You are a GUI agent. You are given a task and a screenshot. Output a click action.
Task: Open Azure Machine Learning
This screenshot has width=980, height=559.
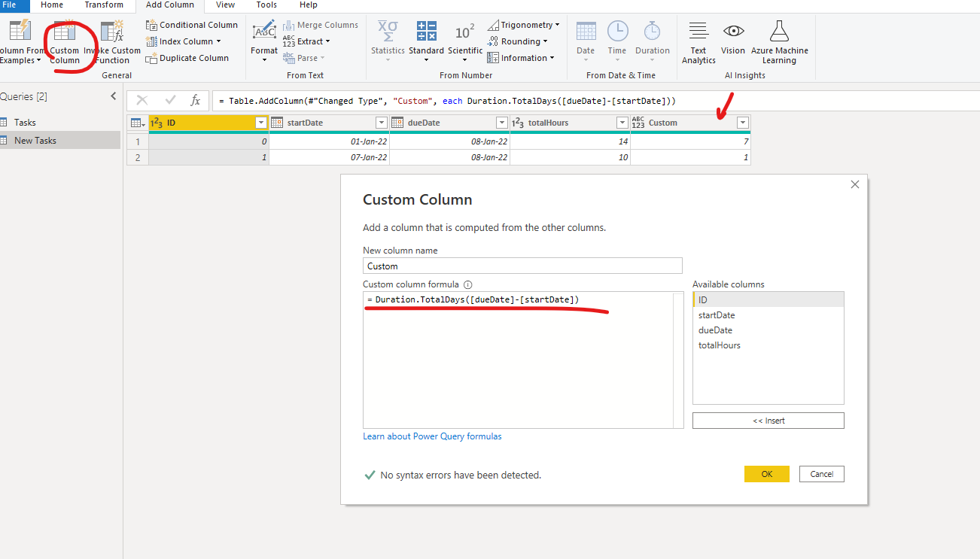click(779, 42)
